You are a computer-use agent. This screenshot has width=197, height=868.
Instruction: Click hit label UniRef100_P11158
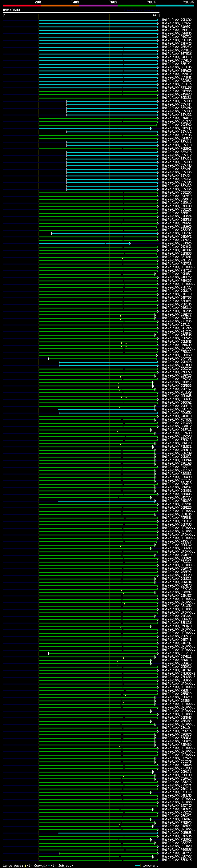176,470
